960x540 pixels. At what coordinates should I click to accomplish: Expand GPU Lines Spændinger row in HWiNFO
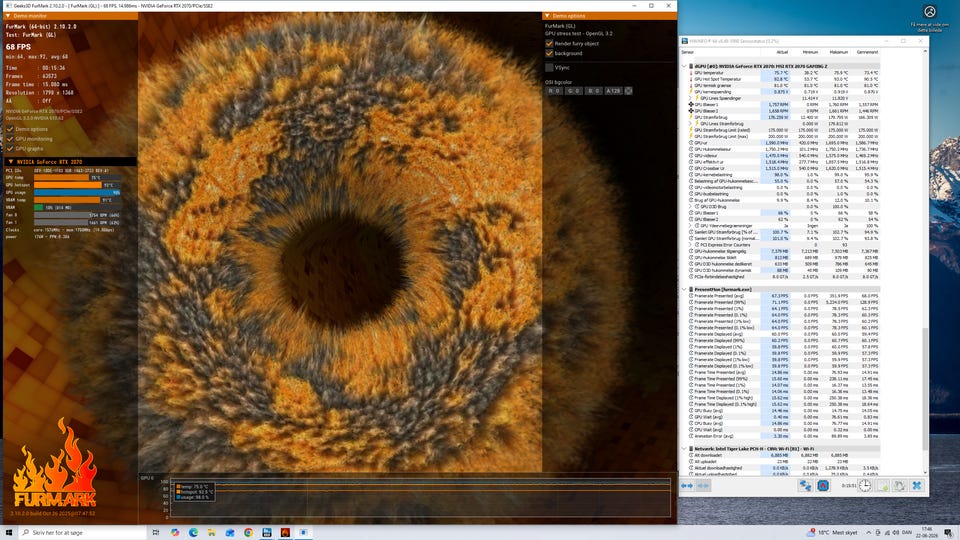(690, 98)
